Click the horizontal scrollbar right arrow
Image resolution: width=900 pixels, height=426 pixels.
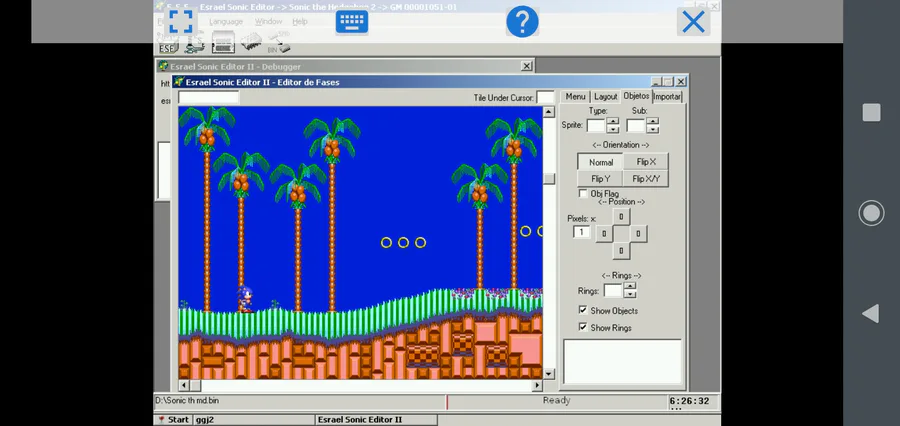point(537,386)
